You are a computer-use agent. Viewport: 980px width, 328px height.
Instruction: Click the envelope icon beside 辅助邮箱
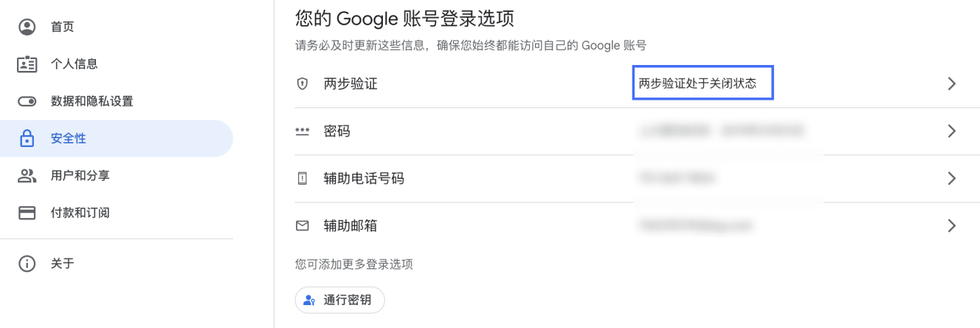coord(302,226)
